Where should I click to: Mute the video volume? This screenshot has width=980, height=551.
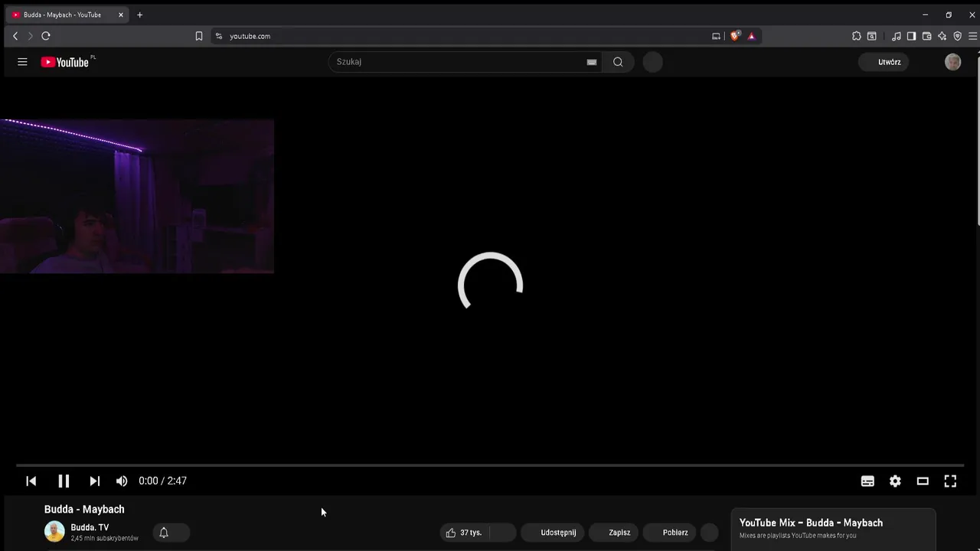[122, 481]
